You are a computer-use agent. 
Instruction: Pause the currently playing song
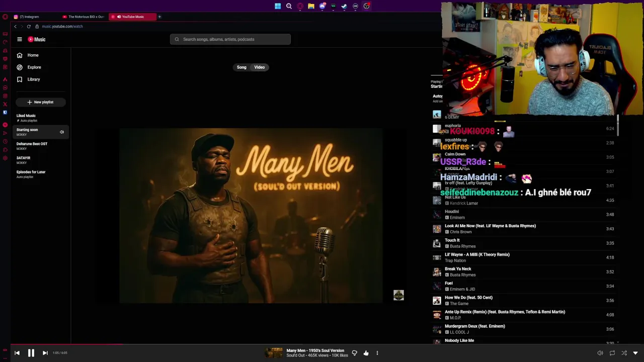[31, 353]
